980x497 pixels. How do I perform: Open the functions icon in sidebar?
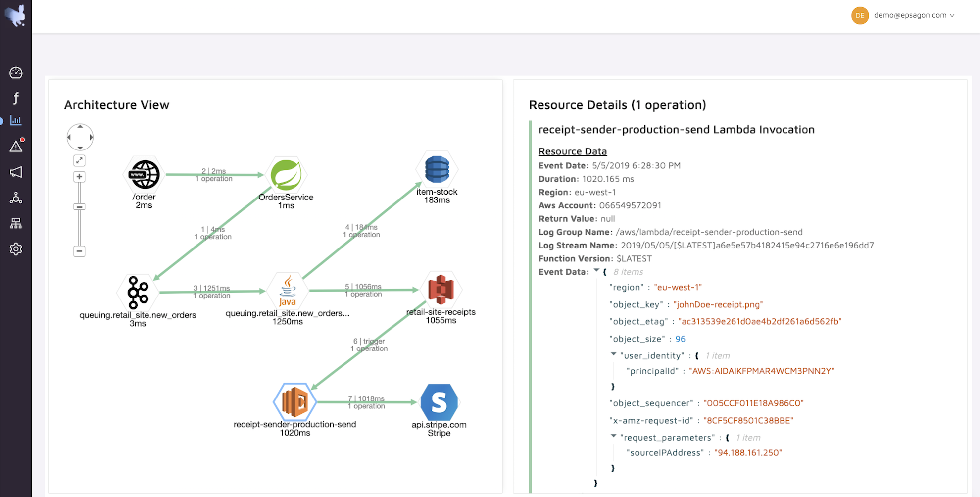point(16,98)
